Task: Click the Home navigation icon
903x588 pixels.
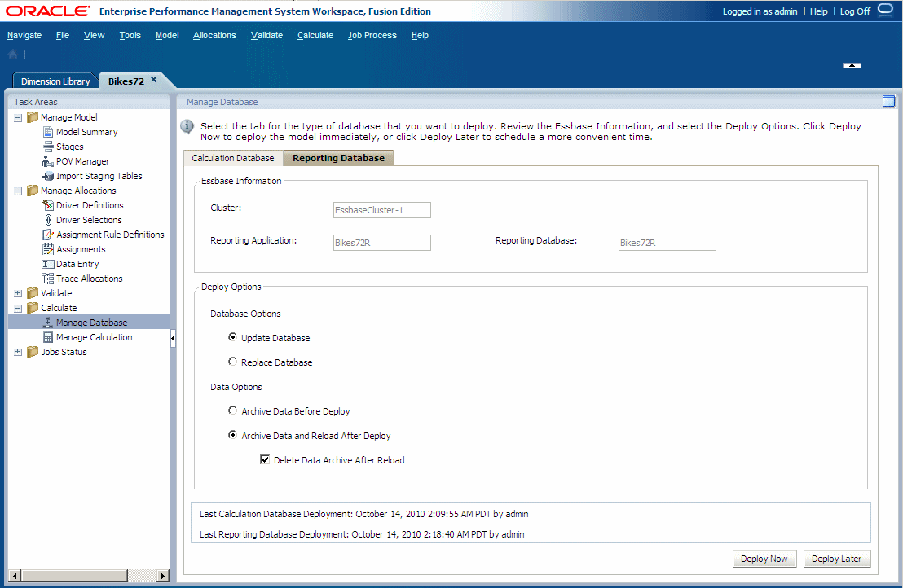Action: pos(11,52)
